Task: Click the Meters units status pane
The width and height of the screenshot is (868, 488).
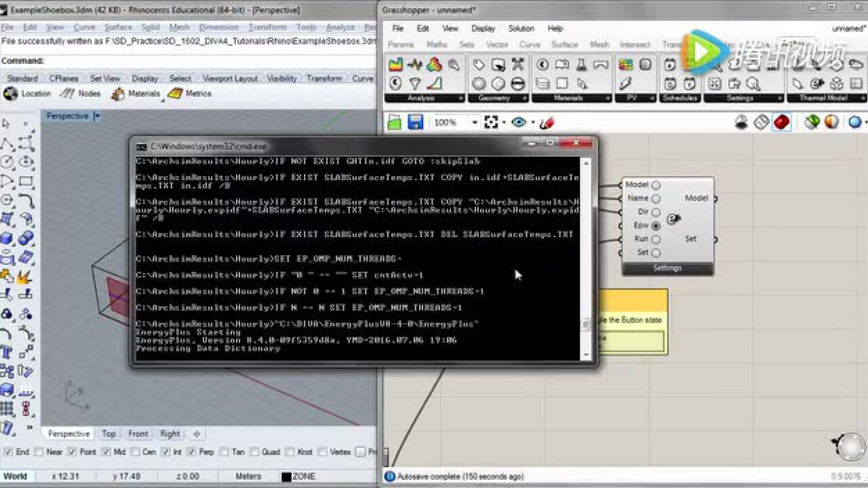Action: 248,476
